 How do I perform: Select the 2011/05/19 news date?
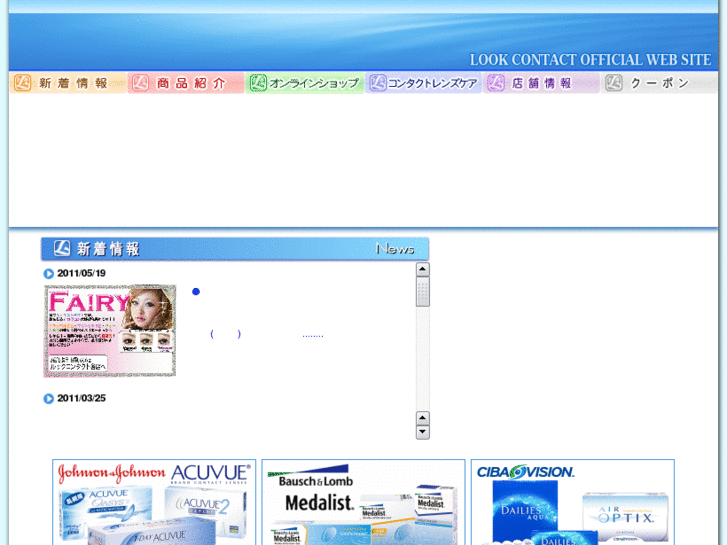82,273
